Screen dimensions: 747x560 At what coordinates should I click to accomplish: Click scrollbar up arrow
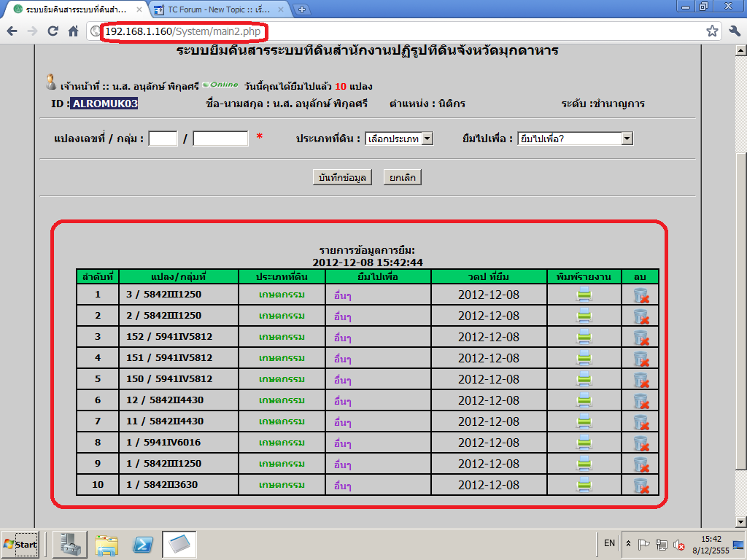click(741, 50)
